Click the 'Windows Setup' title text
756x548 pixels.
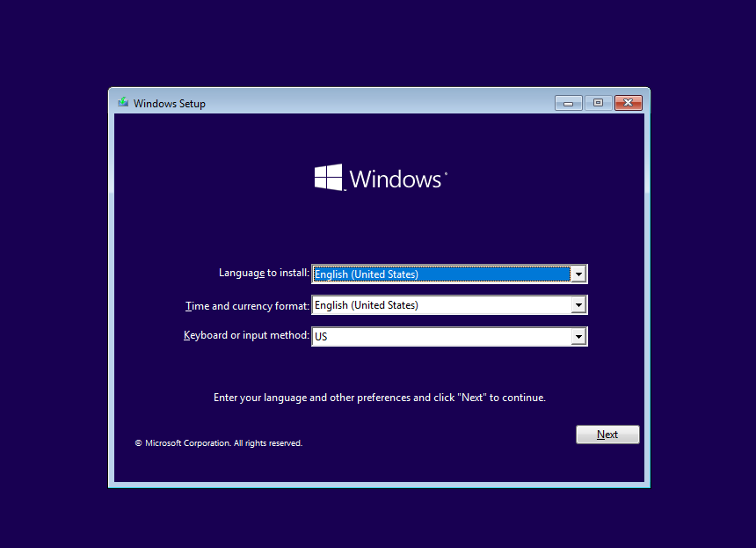(170, 104)
